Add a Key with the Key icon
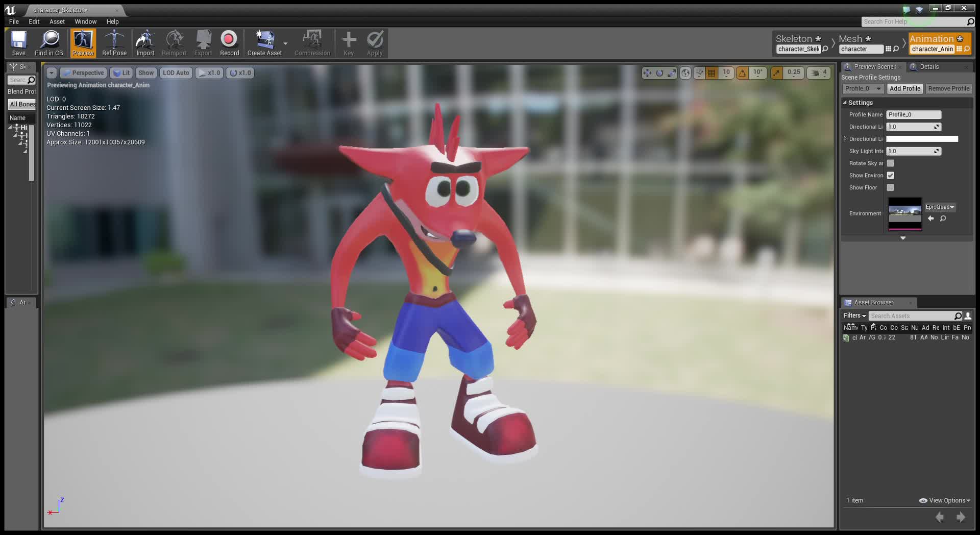 [x=348, y=43]
